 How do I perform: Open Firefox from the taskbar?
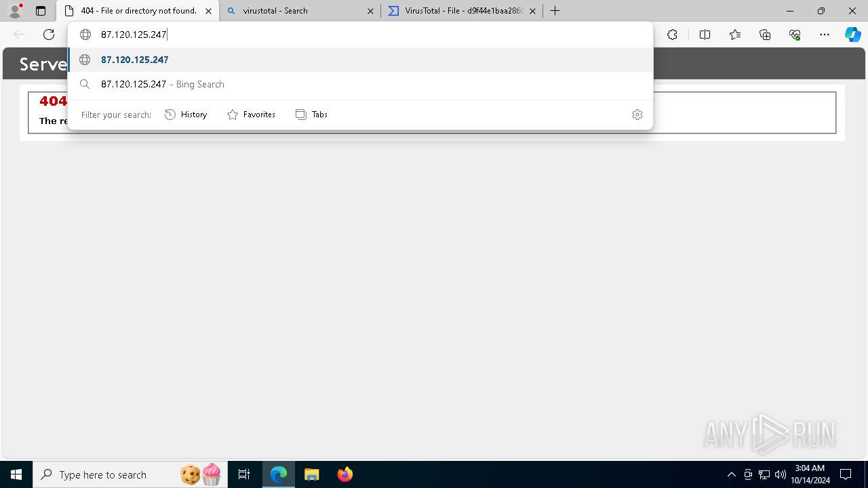pos(345,474)
